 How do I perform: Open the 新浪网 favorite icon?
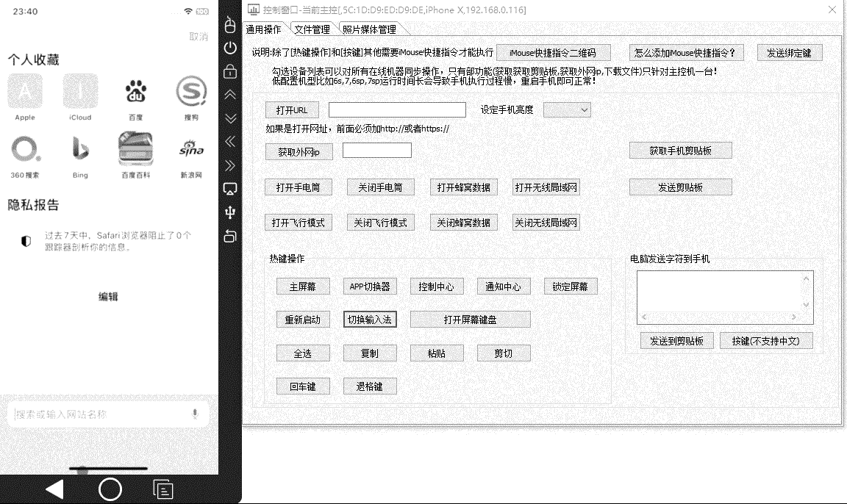tap(191, 149)
